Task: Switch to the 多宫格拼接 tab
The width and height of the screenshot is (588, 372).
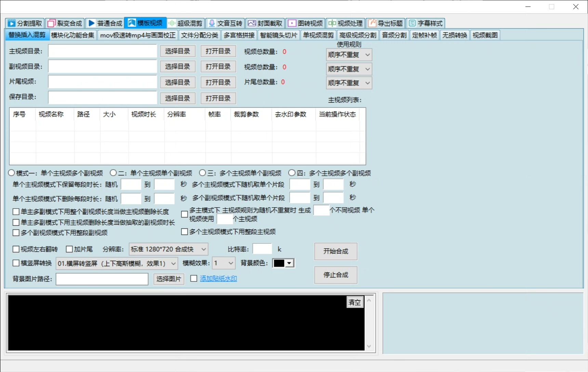Action: (x=239, y=35)
